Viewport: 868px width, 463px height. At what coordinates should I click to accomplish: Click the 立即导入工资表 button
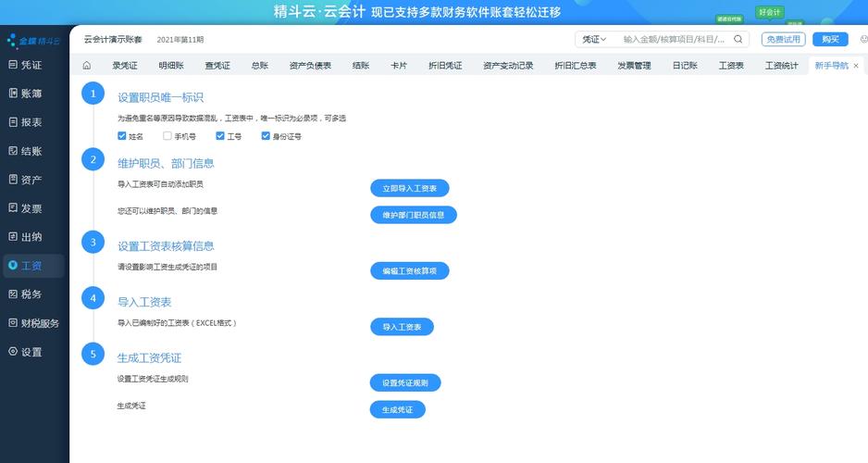pyautogui.click(x=409, y=188)
